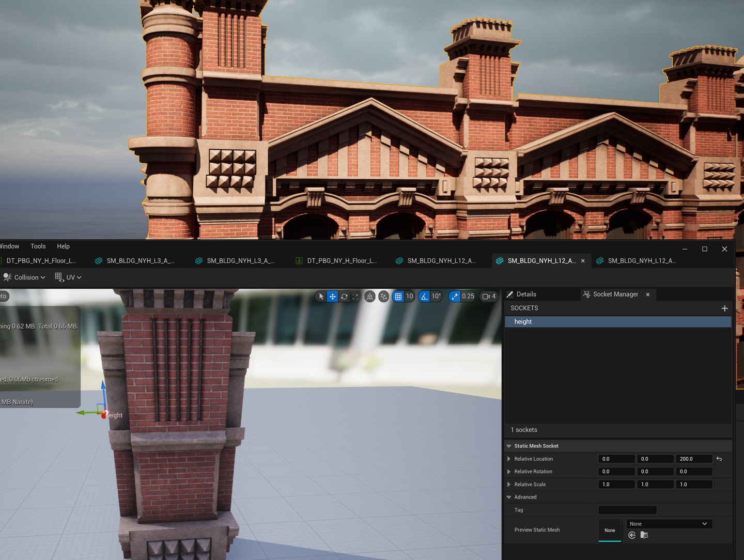Collapse the Advanced section
The image size is (744, 560).
pos(509,497)
